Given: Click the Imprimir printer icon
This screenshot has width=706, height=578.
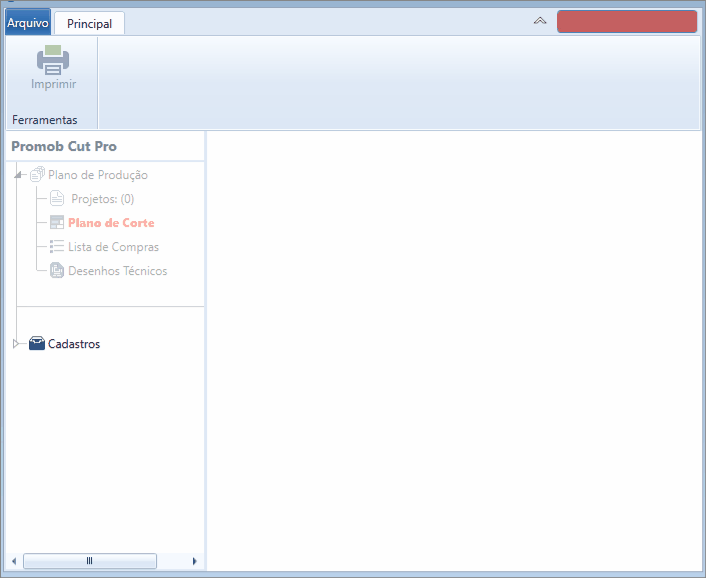Looking at the screenshot, I should [53, 60].
